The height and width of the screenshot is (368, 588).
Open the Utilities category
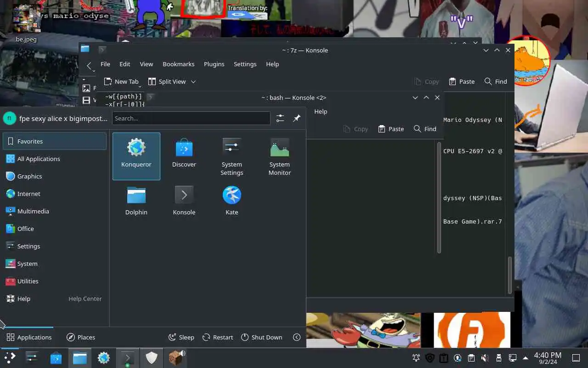(x=55, y=281)
